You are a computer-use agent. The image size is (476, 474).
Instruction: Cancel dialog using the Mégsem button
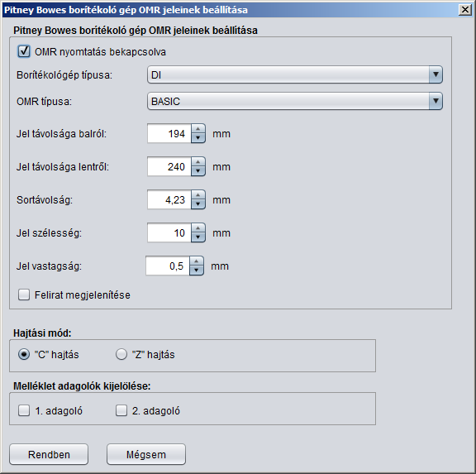(x=146, y=454)
